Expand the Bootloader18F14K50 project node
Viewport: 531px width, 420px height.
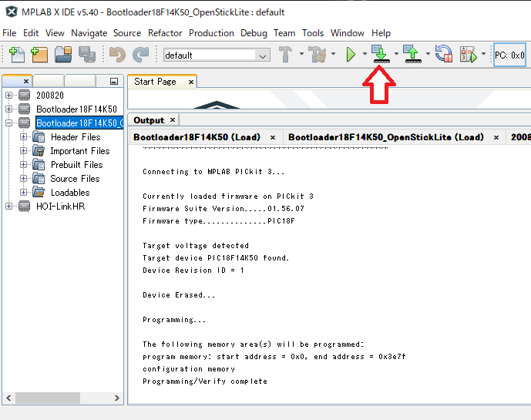(x=8, y=109)
